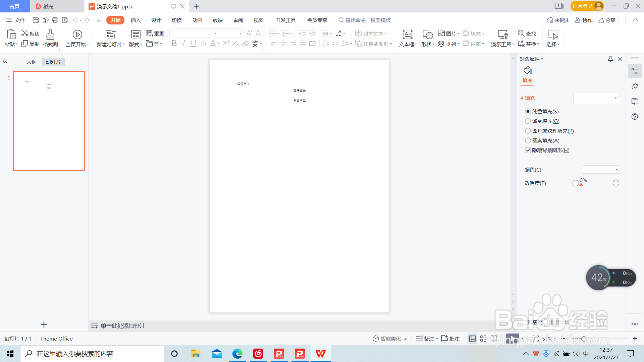Viewport: 644px width, 362px height.
Task: Select Gradient Fill (渐变填充) radio button
Action: tap(528, 121)
